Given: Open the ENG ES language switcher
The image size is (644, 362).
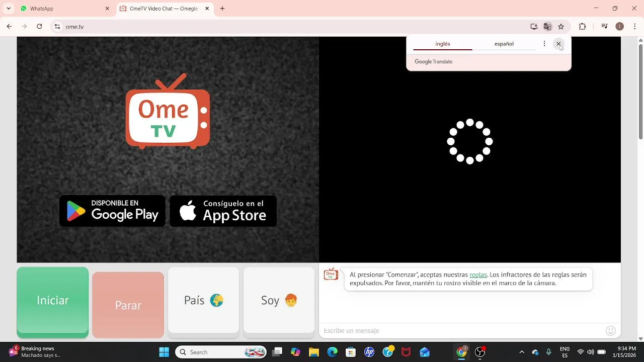Looking at the screenshot, I should (x=565, y=352).
